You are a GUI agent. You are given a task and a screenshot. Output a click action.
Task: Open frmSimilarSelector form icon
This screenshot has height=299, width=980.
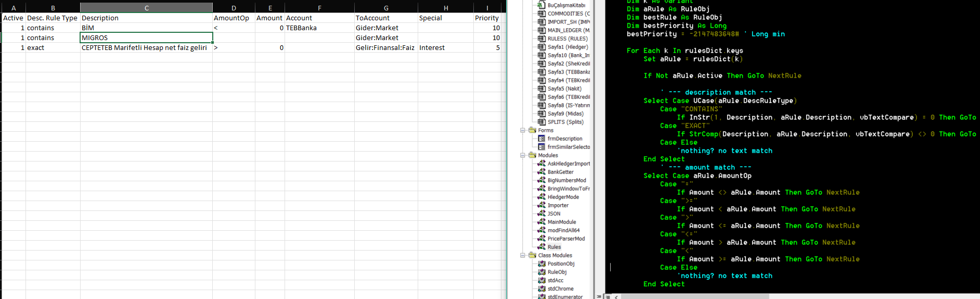[541, 147]
